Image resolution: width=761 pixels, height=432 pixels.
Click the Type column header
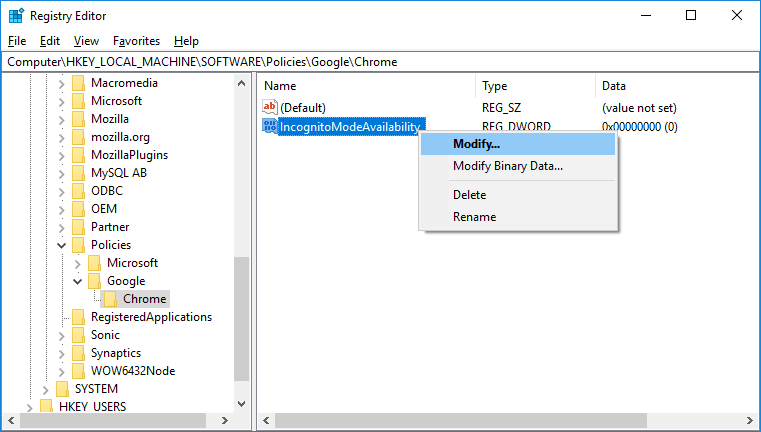pos(534,86)
